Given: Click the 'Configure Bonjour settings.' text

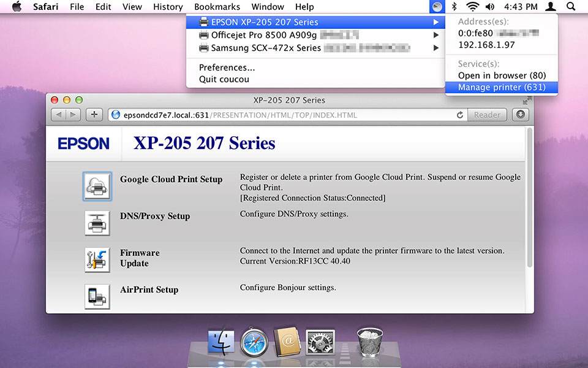Looking at the screenshot, I should click(288, 288).
